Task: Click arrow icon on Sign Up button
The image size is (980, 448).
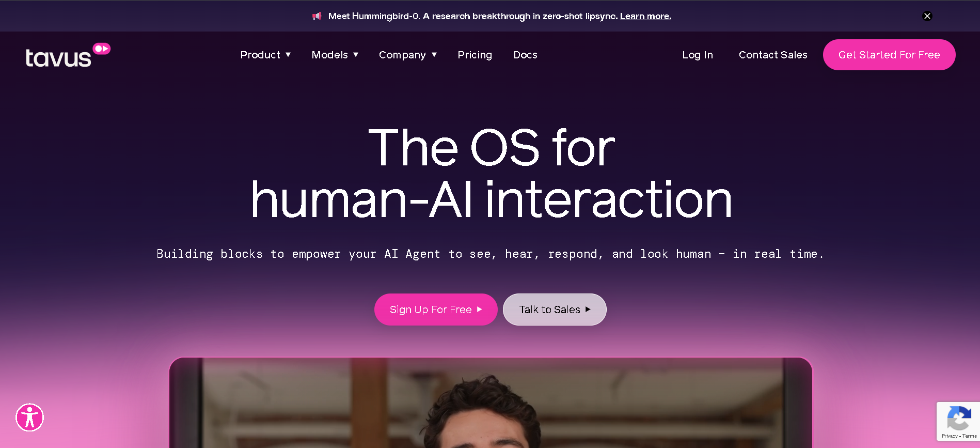Action: tap(480, 310)
